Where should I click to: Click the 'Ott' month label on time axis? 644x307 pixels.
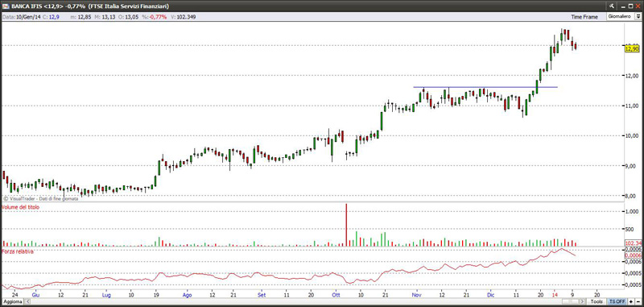point(336,295)
